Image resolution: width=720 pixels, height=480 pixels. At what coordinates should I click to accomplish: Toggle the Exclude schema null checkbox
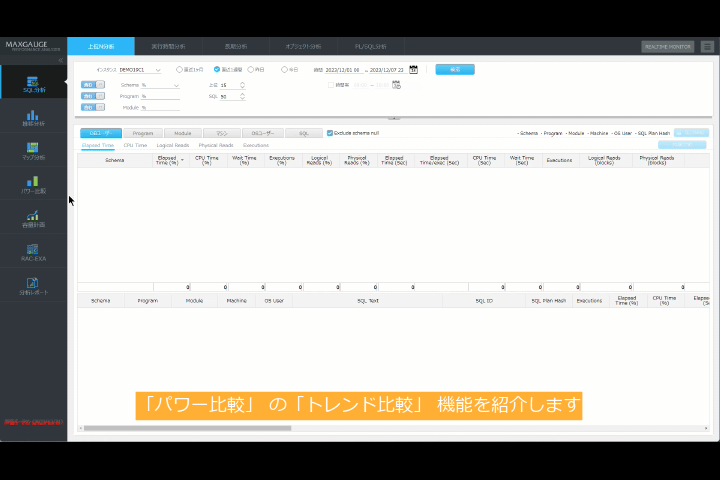(330, 133)
